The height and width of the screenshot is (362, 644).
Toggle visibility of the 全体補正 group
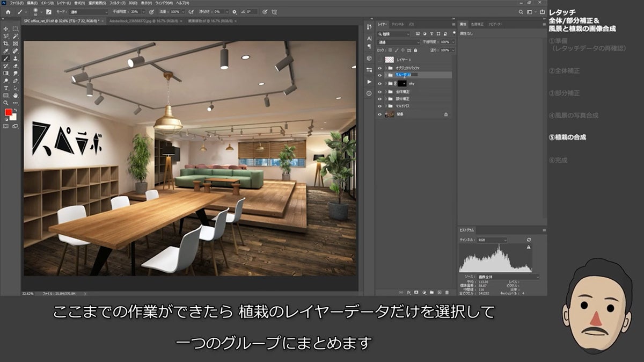pyautogui.click(x=379, y=92)
